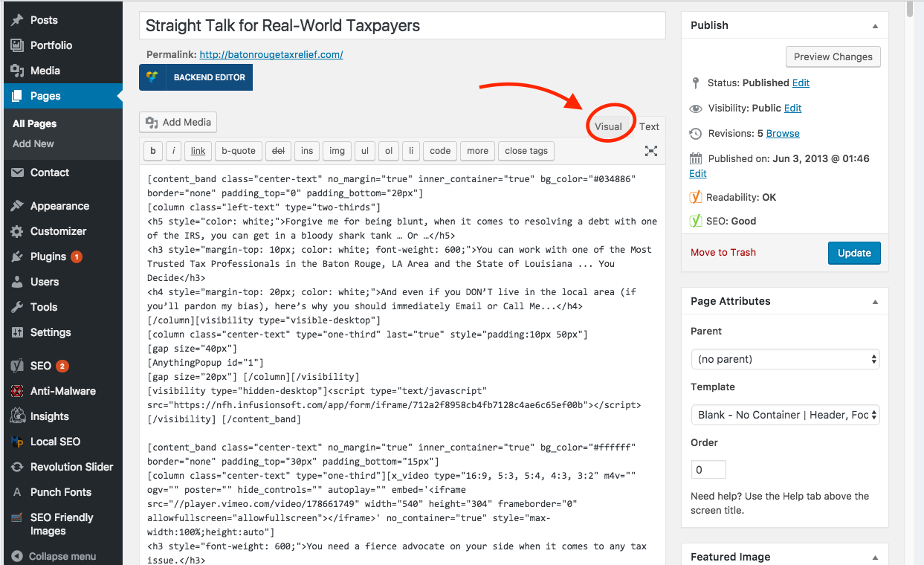Click the ol quicktag button
Viewport: 924px width, 565px height.
tap(389, 151)
